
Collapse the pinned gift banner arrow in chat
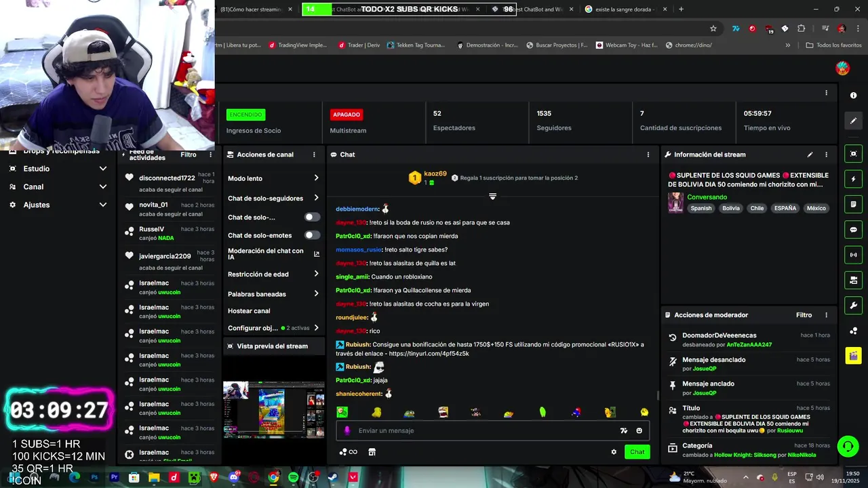pyautogui.click(x=493, y=197)
